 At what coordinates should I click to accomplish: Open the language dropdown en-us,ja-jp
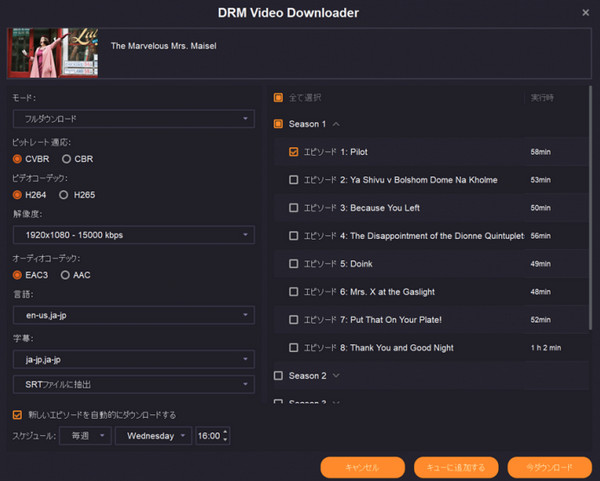[134, 315]
